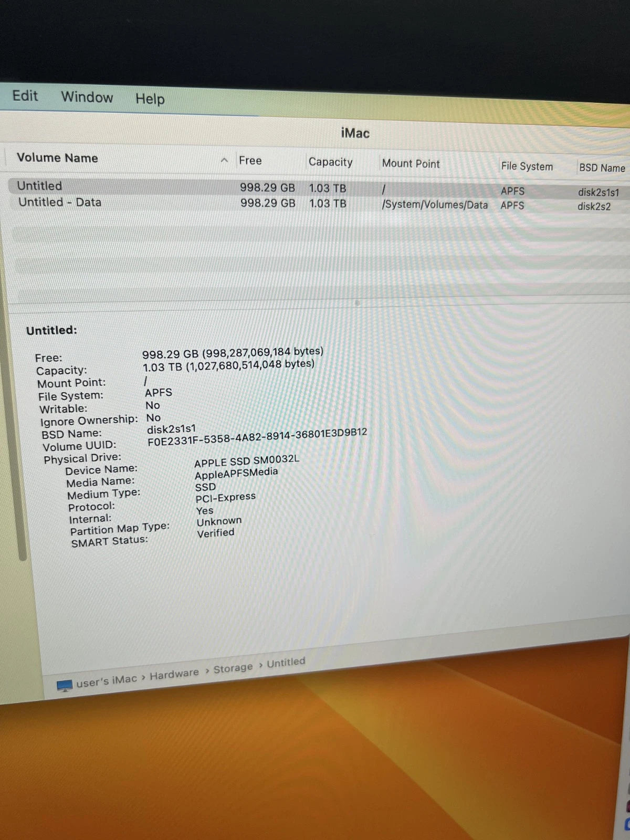Click disk2s1s1 in BSD Name column
Image resolution: width=630 pixels, height=840 pixels.
point(598,193)
